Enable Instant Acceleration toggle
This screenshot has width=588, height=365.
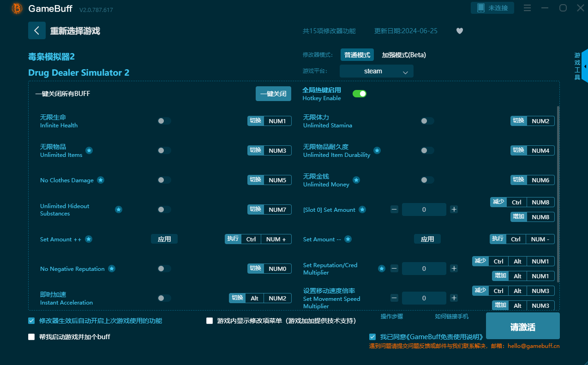(x=164, y=298)
